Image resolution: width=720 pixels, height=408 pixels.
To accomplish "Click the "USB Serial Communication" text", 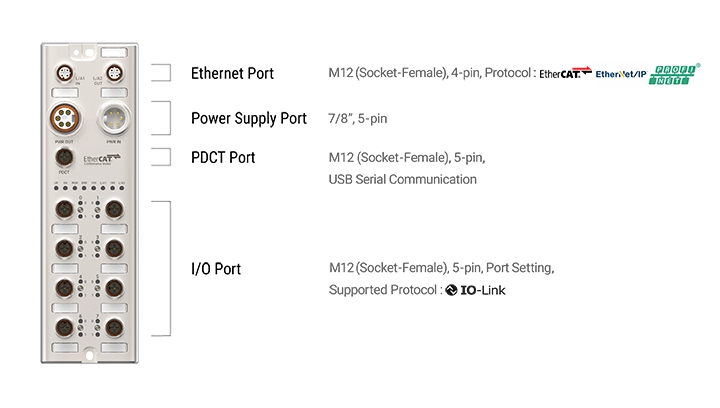I will tap(402, 180).
